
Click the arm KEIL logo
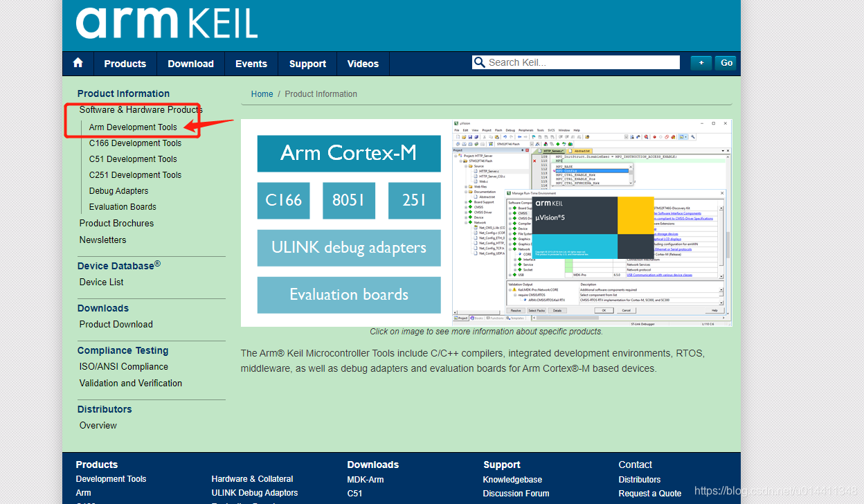click(167, 24)
